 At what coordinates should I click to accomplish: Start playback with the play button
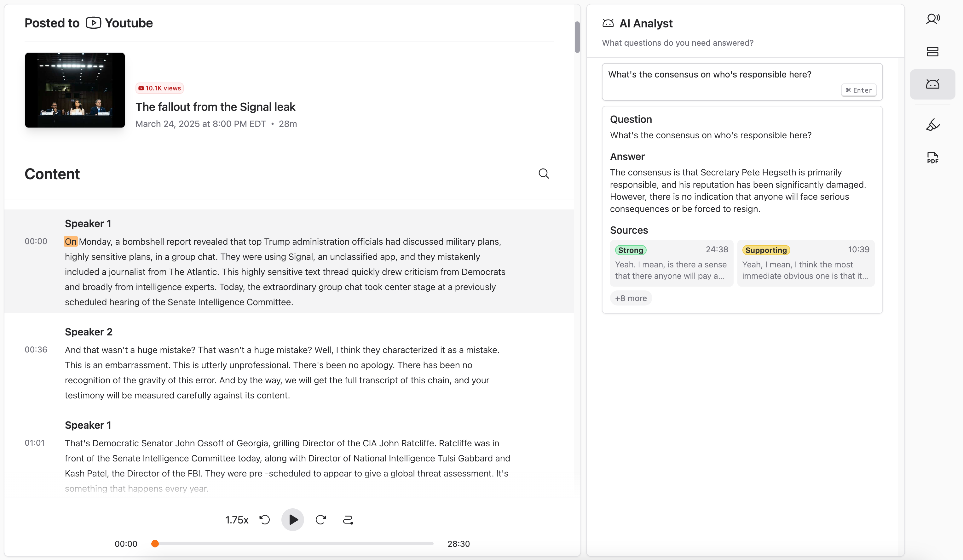[292, 519]
